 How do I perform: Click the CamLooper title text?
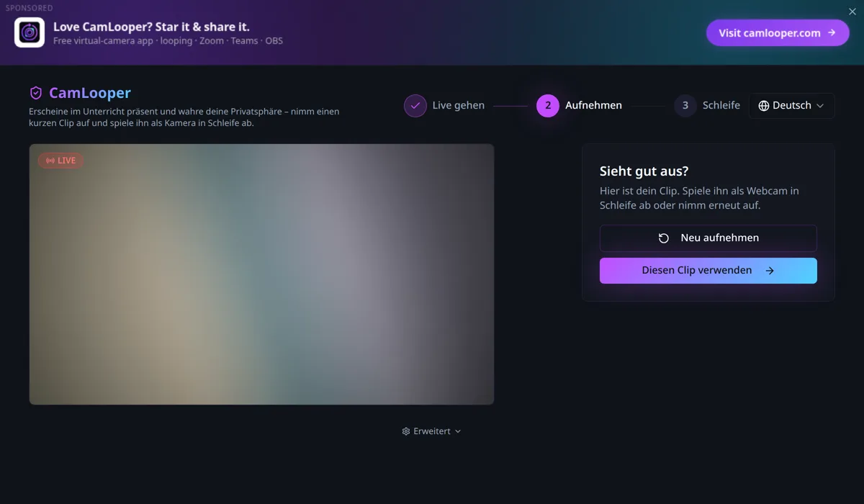coord(90,93)
